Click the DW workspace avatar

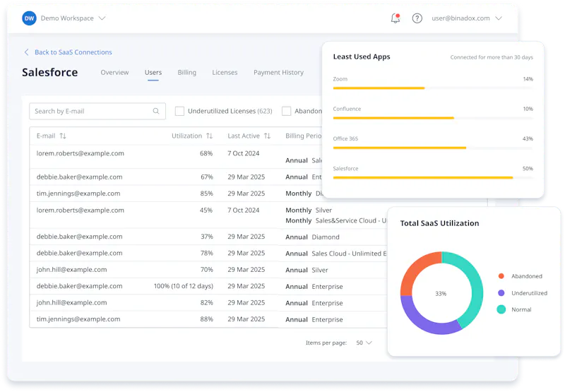pos(29,18)
